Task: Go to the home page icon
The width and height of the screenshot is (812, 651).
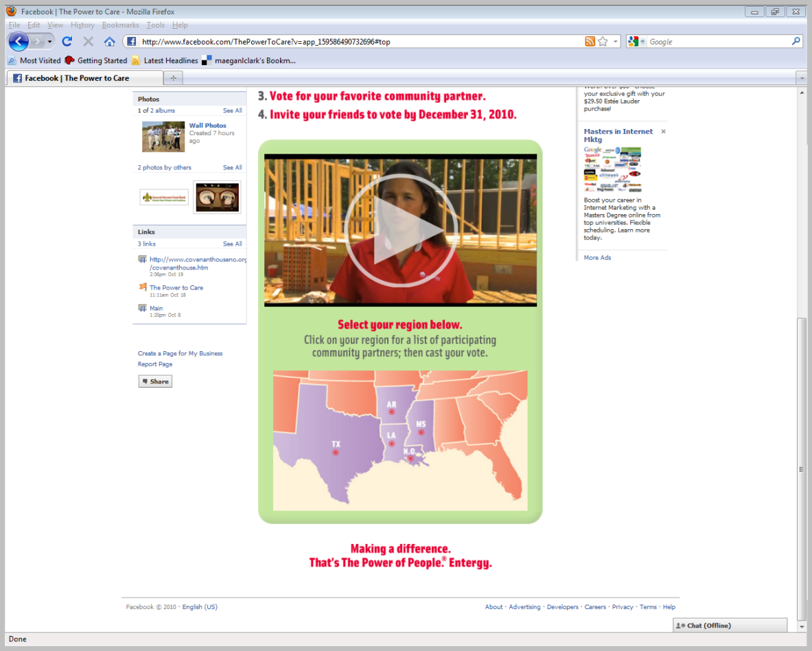Action: point(109,41)
